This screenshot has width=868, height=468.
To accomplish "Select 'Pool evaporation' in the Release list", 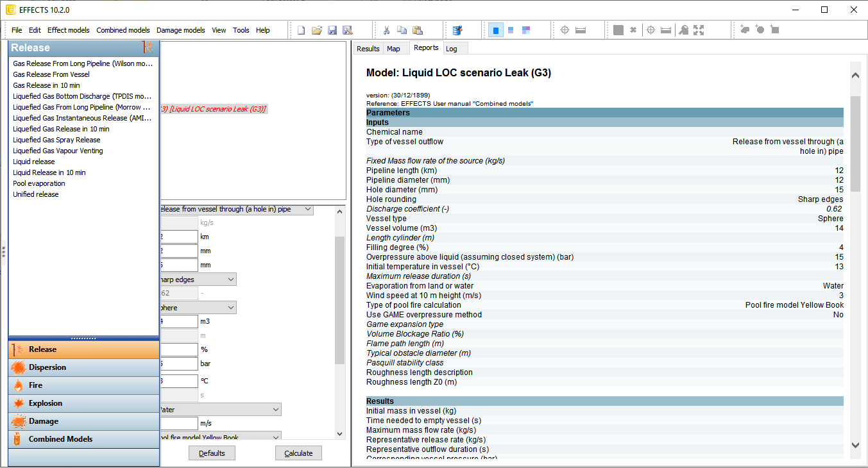I will tap(39, 183).
